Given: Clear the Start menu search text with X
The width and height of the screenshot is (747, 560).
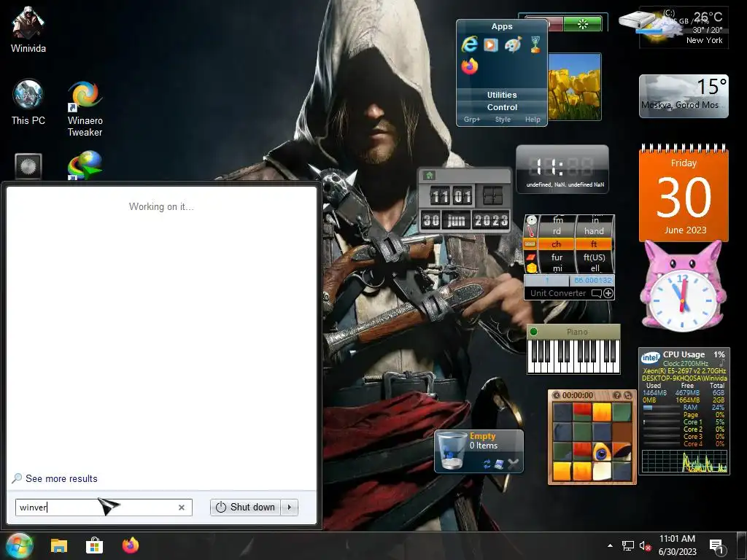Looking at the screenshot, I should pyautogui.click(x=182, y=507).
